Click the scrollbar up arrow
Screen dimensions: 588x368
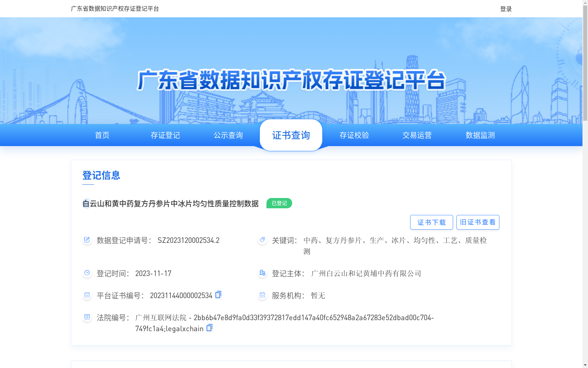(x=585, y=3)
